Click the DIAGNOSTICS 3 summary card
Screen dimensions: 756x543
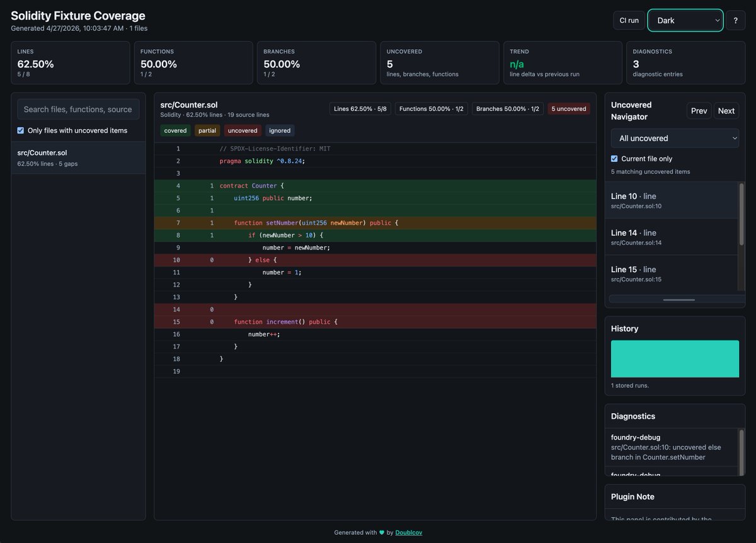coord(686,62)
